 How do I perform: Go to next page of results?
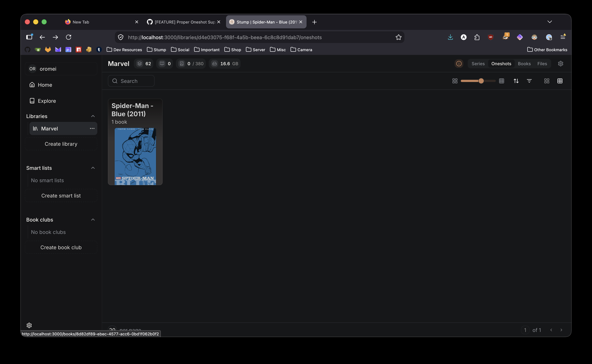click(x=561, y=330)
